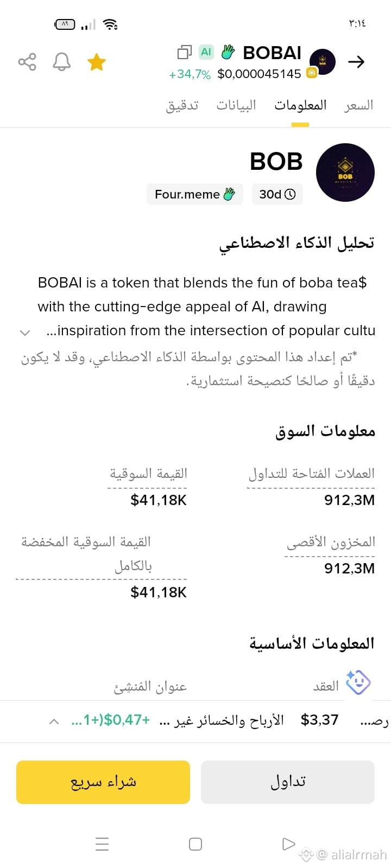Open the تدقيق tab
Viewport: 391px width, 868px height.
pos(182,105)
